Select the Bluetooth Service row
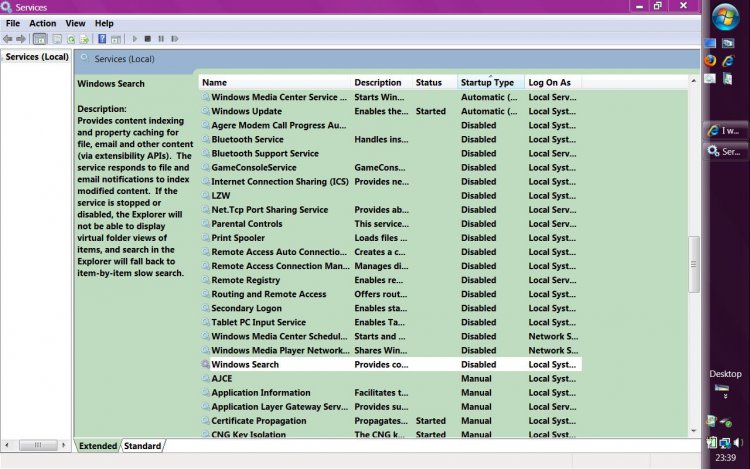750x469 pixels. [x=390, y=139]
